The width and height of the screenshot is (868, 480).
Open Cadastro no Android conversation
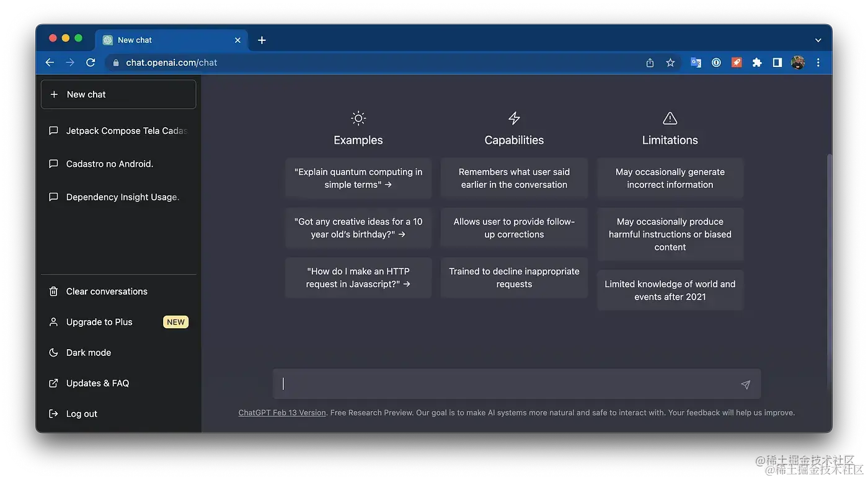click(x=118, y=164)
